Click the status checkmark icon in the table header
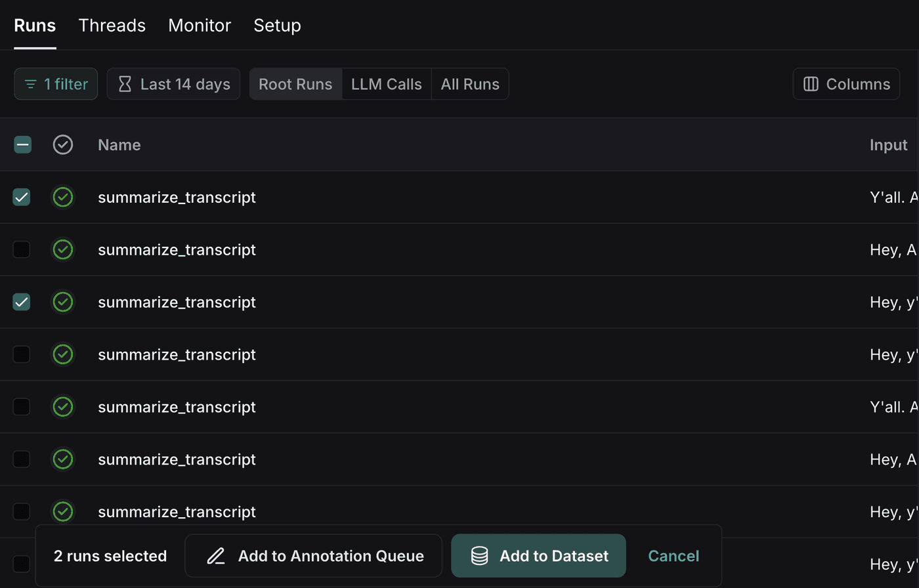Viewport: 919px width, 588px height. pos(63,144)
